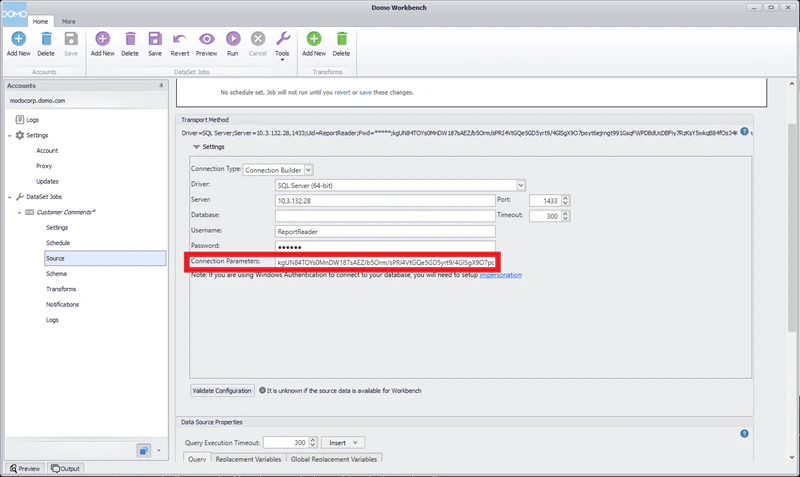Open the Home ribbon tab
800x477 pixels.
click(40, 21)
